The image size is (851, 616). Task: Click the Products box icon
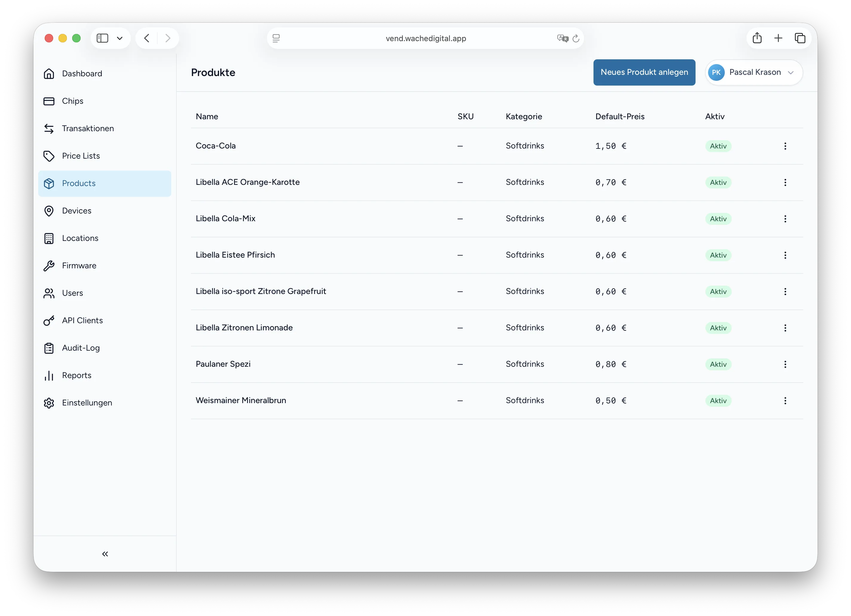49,183
